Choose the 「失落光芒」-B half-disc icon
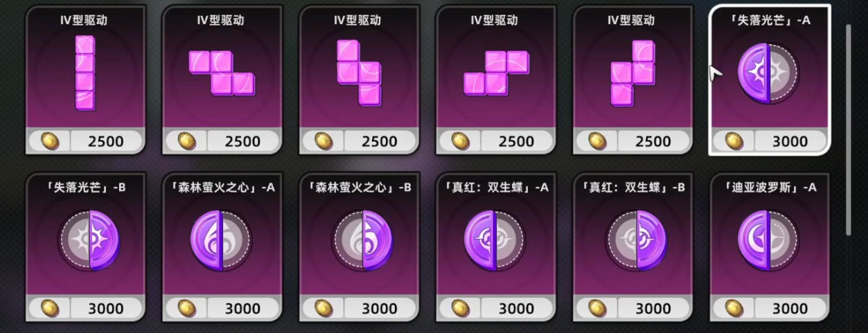The height and width of the screenshot is (333, 868). click(89, 240)
